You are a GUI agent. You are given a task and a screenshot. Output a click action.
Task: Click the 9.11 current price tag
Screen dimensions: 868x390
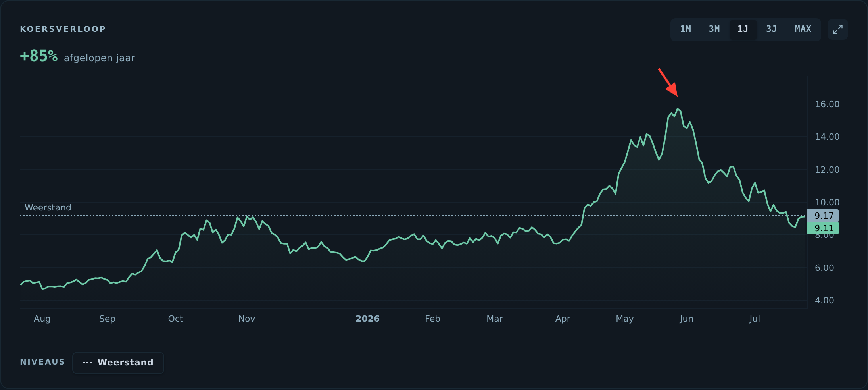tap(823, 228)
